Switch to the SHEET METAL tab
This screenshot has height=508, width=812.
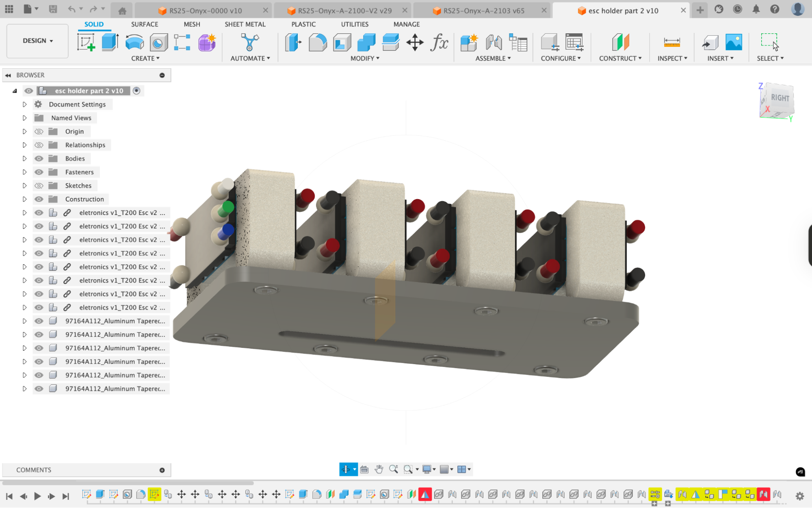(x=245, y=24)
